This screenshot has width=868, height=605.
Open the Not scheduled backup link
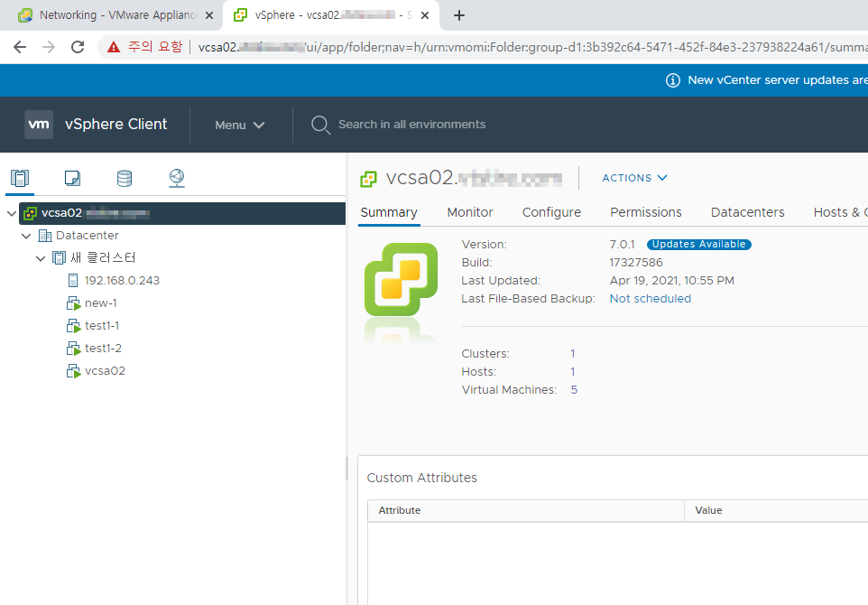pyautogui.click(x=651, y=299)
